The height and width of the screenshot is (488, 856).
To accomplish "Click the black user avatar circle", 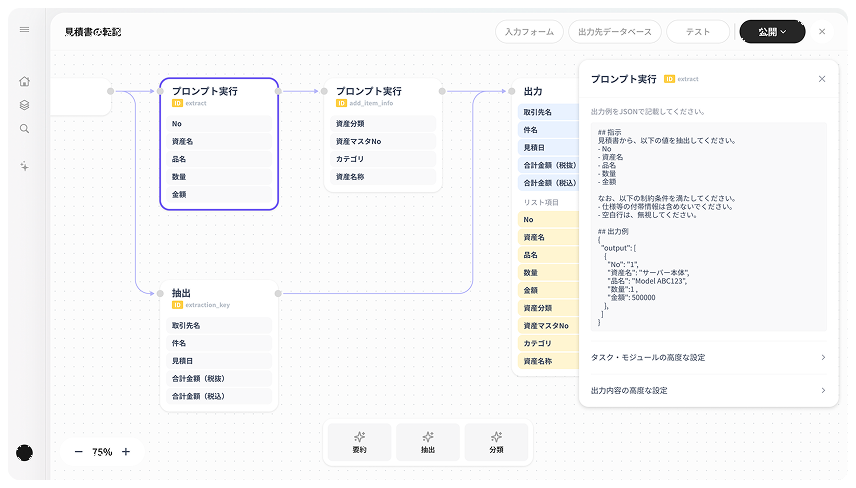I will 24,452.
